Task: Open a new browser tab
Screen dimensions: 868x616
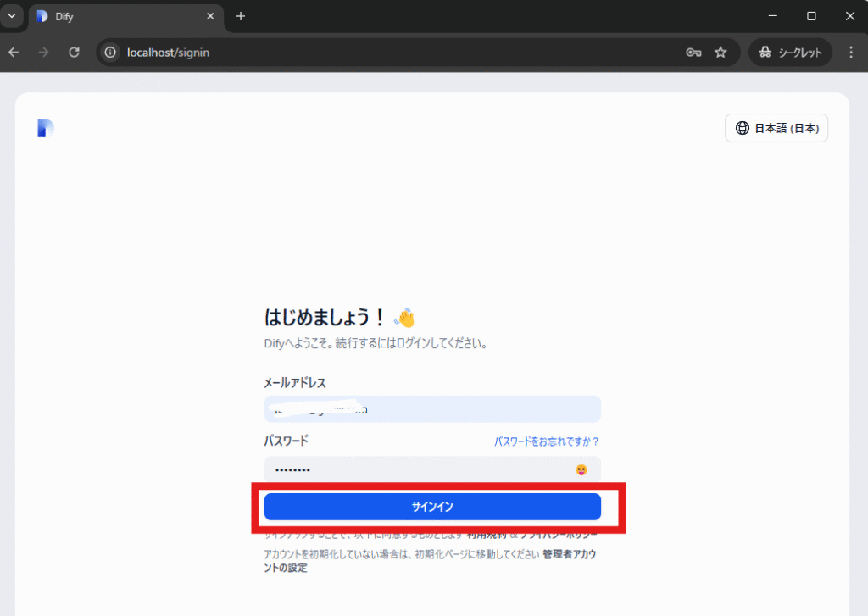Action: [241, 16]
